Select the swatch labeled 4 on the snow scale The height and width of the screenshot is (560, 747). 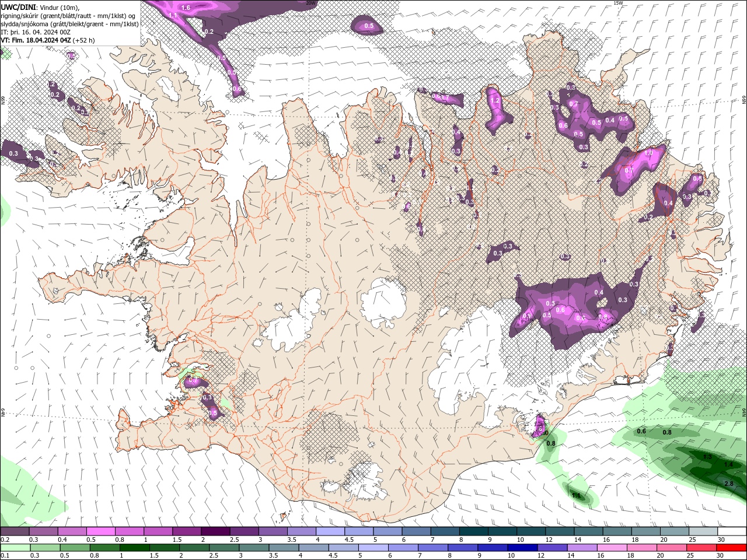pos(330,531)
